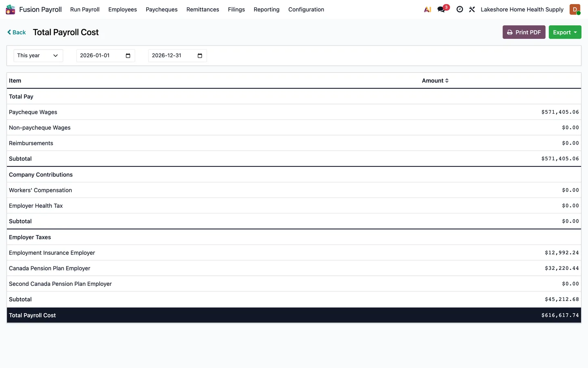The height and width of the screenshot is (368, 588).
Task: Expand the This year period dropdown
Action: pos(38,56)
